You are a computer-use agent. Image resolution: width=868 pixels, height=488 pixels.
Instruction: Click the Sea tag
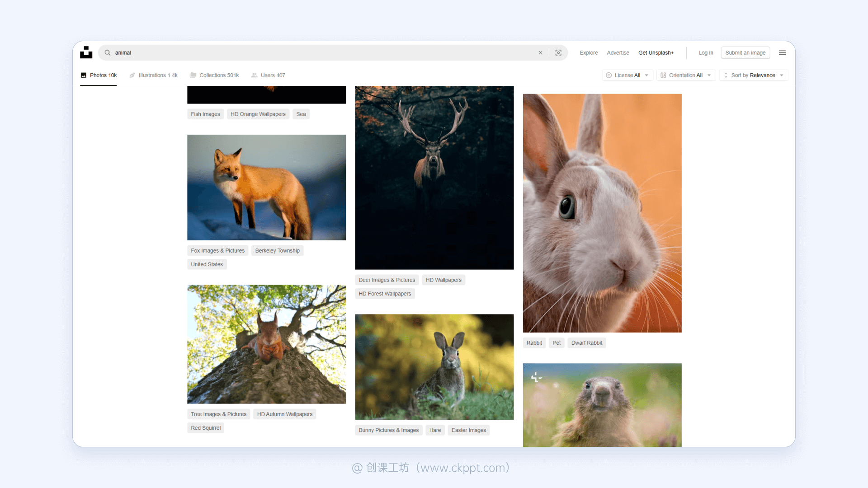click(301, 114)
